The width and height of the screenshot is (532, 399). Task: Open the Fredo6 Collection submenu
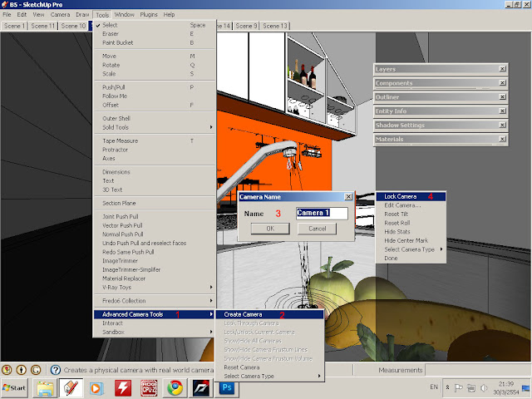tap(155, 301)
